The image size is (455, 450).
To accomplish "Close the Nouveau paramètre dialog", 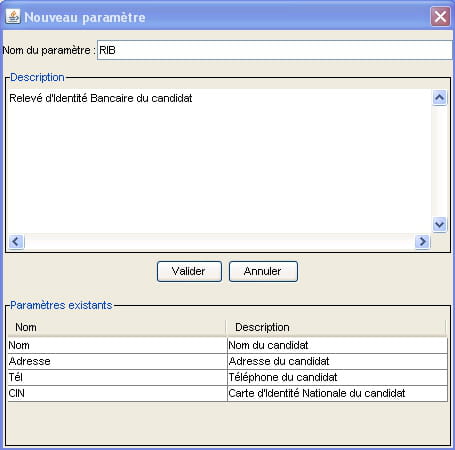I will point(440,16).
